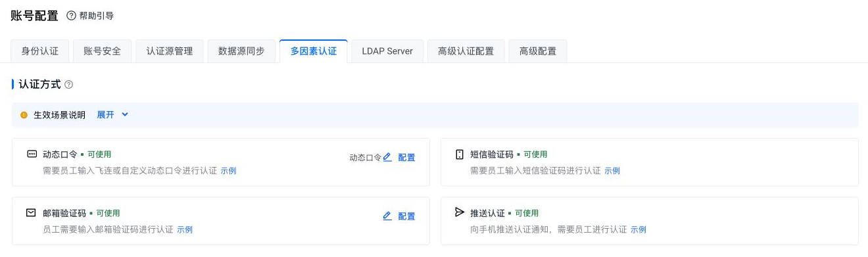Screen dimensions: 868x257
Task: Click description 需要员工输入飞连或自定义动态口令进行认证
Action: 130,171
